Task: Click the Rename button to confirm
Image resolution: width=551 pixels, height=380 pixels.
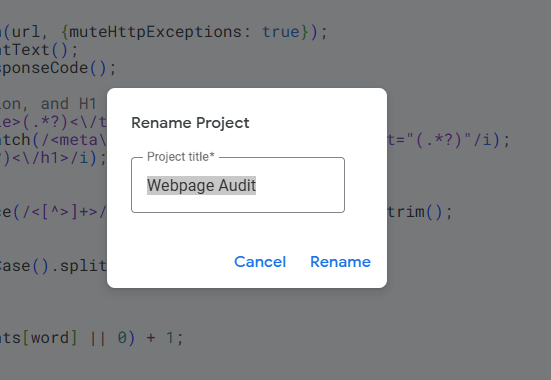Action: (340, 262)
